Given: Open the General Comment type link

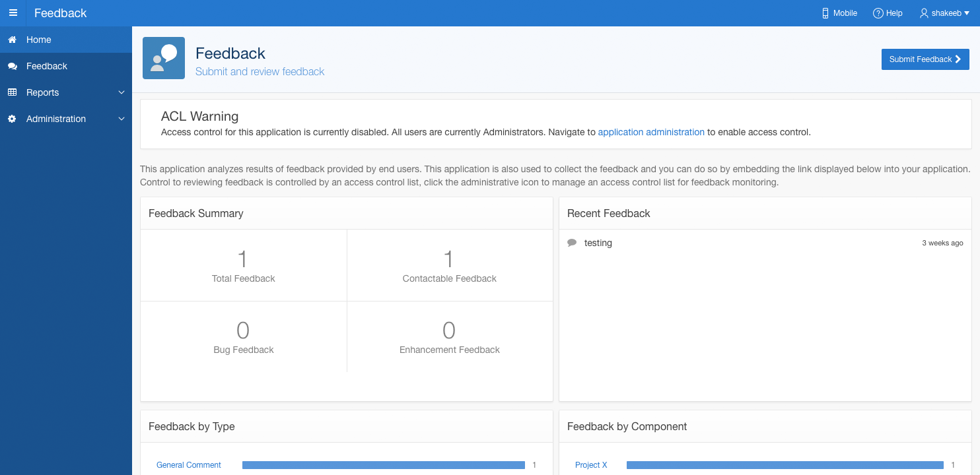Looking at the screenshot, I should coord(189,465).
